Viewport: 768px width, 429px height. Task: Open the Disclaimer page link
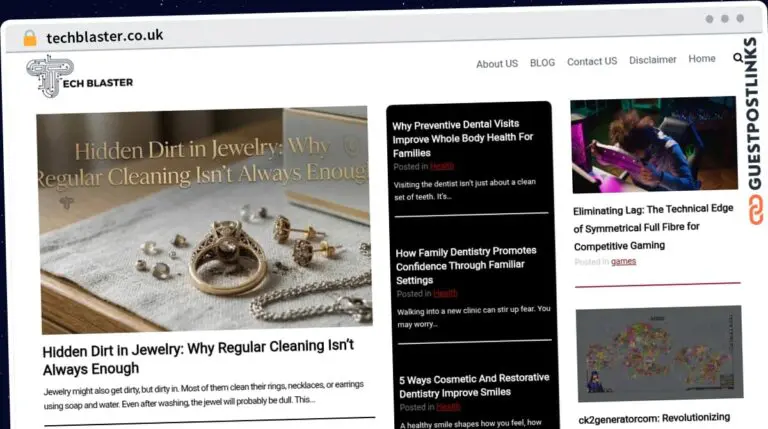(x=652, y=60)
